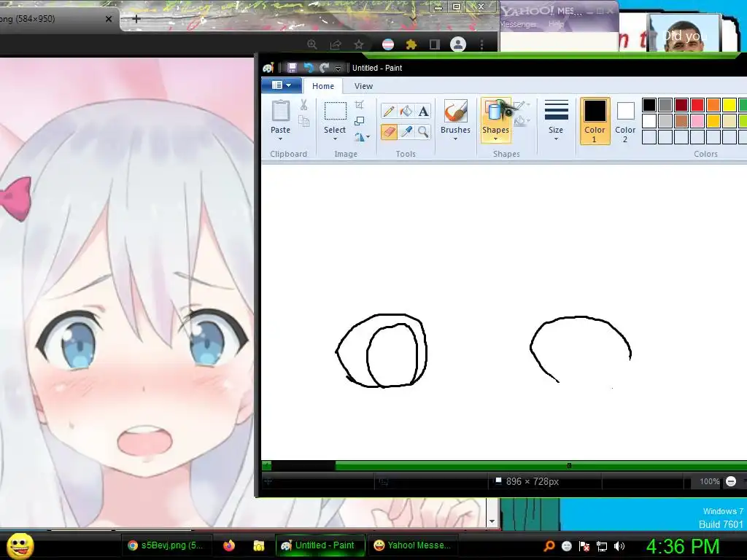Image resolution: width=747 pixels, height=560 pixels.
Task: Switch to the View ribbon tab
Action: tap(363, 86)
